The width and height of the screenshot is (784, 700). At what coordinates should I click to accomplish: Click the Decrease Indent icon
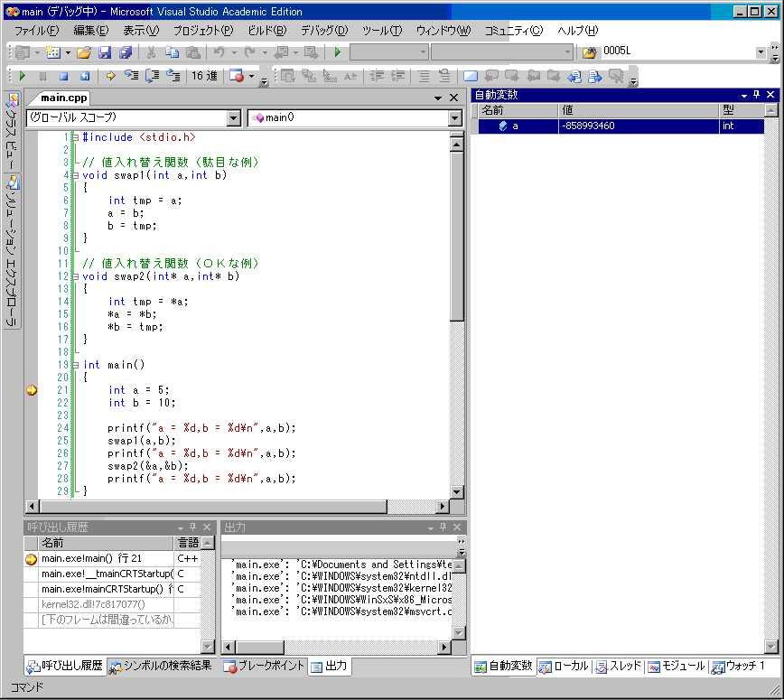click(377, 76)
